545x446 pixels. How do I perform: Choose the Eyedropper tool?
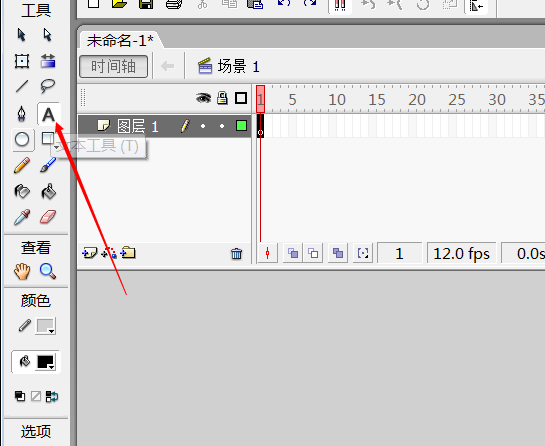click(x=22, y=217)
